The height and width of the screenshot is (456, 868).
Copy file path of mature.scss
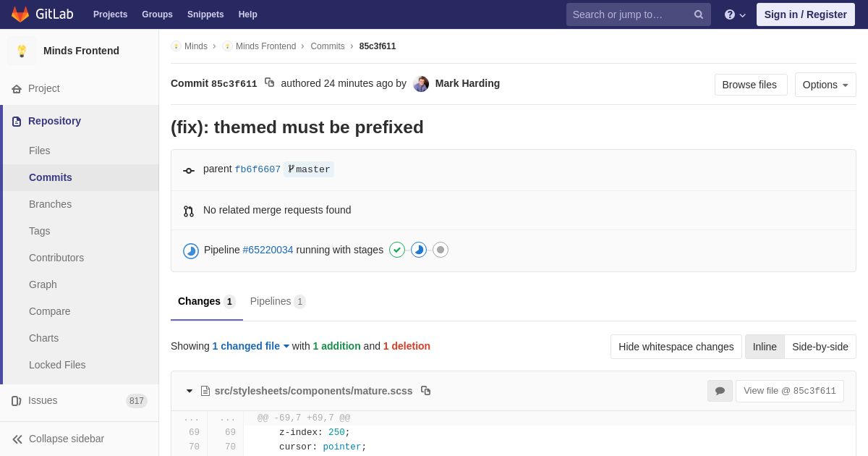[426, 390]
